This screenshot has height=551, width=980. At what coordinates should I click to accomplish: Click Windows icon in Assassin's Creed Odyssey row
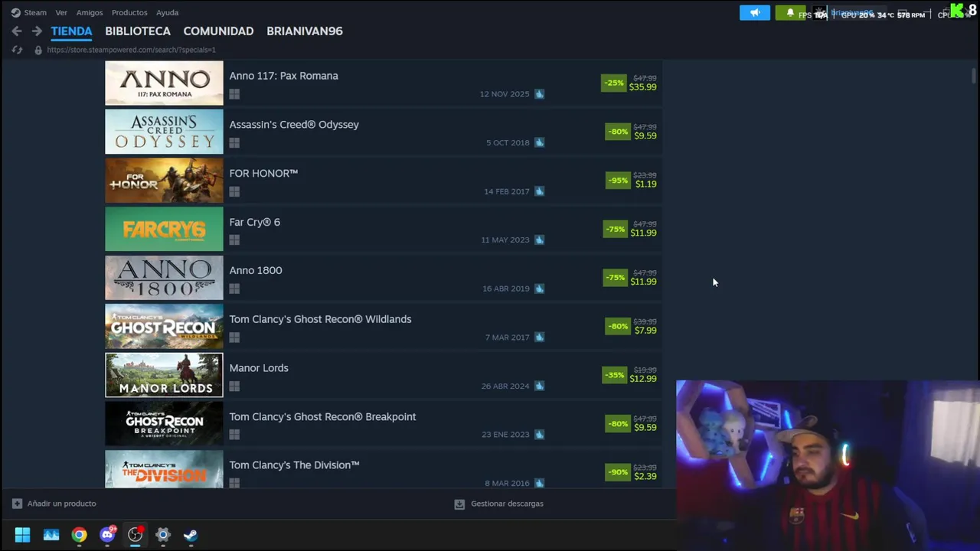click(234, 143)
